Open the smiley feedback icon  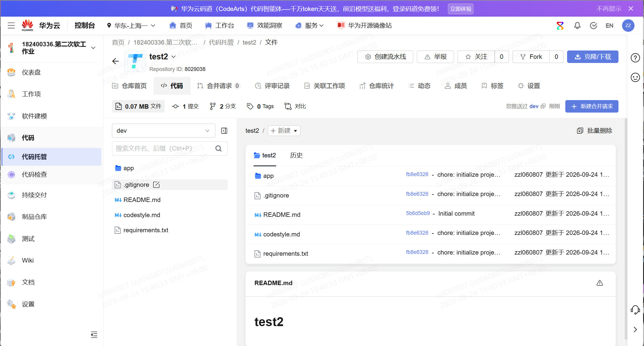click(635, 78)
